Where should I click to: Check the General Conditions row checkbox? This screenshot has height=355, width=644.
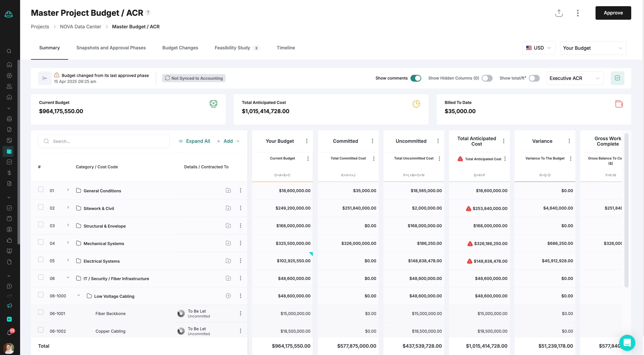[x=41, y=189]
